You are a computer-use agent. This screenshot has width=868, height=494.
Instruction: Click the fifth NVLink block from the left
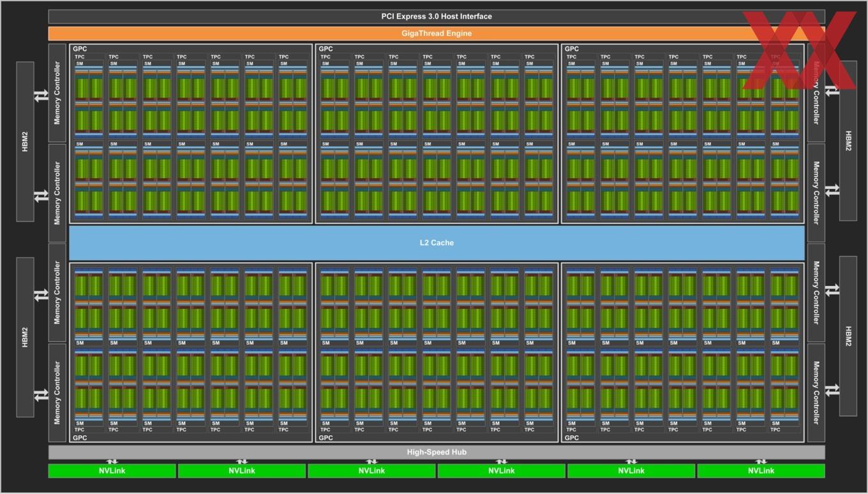click(x=631, y=471)
